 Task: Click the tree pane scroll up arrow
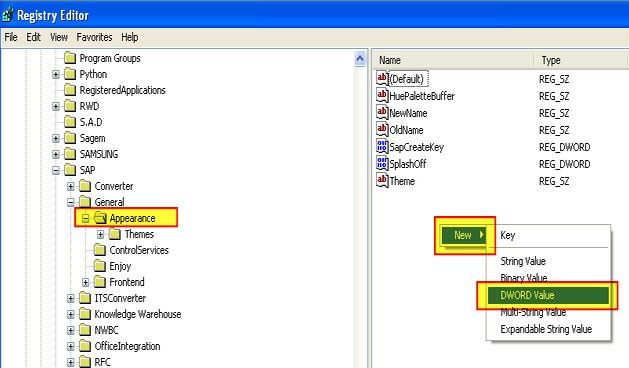point(360,59)
